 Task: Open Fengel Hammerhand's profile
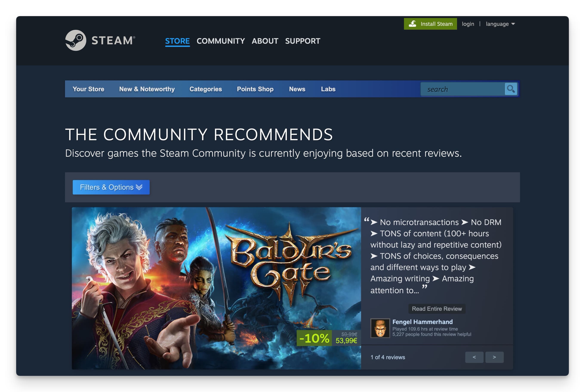[422, 322]
